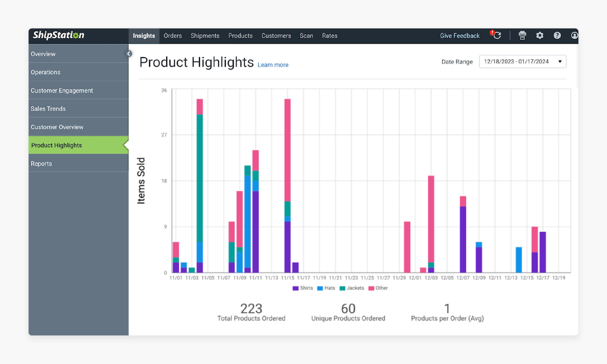
Task: Open Sales Trends in the sidebar
Action: (x=79, y=109)
